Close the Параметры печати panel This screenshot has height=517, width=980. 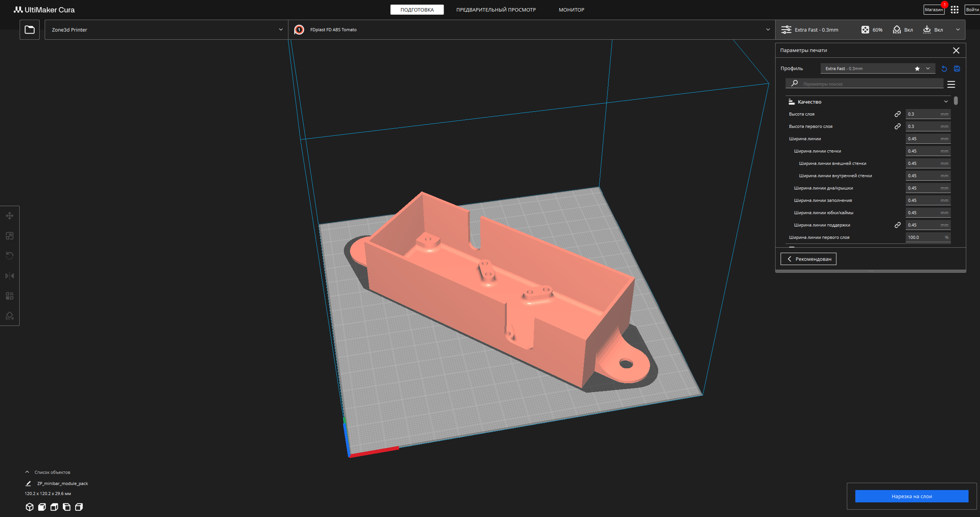(x=956, y=50)
